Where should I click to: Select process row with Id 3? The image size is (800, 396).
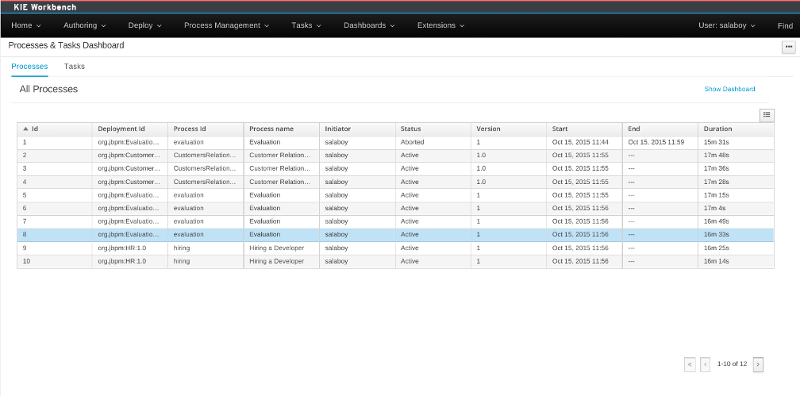pos(395,169)
